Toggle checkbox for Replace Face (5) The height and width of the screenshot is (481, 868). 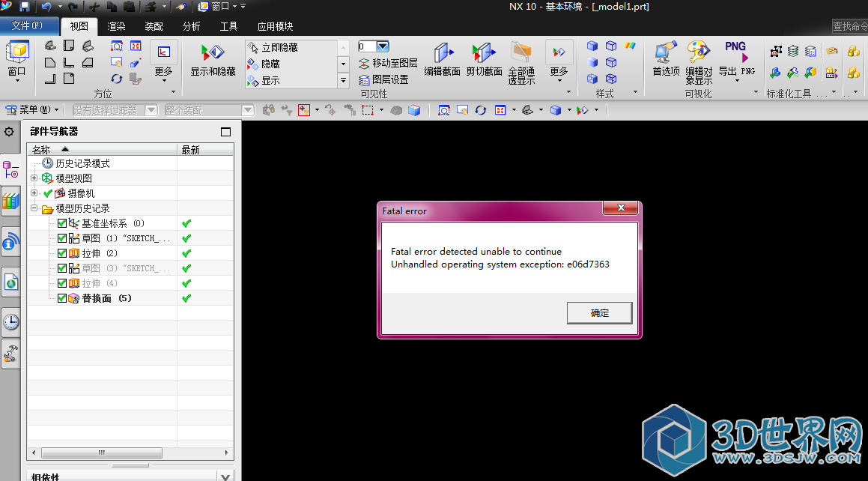click(x=62, y=297)
